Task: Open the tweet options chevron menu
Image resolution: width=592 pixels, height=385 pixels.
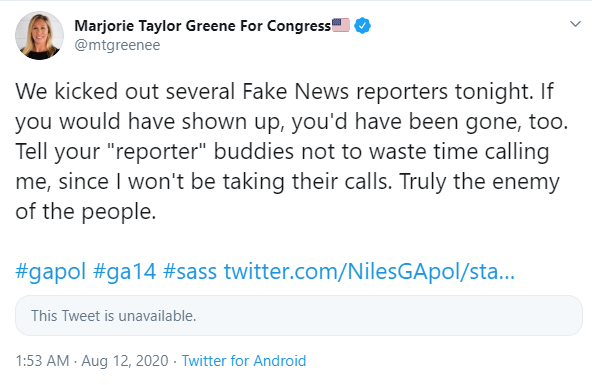Action: [575, 25]
